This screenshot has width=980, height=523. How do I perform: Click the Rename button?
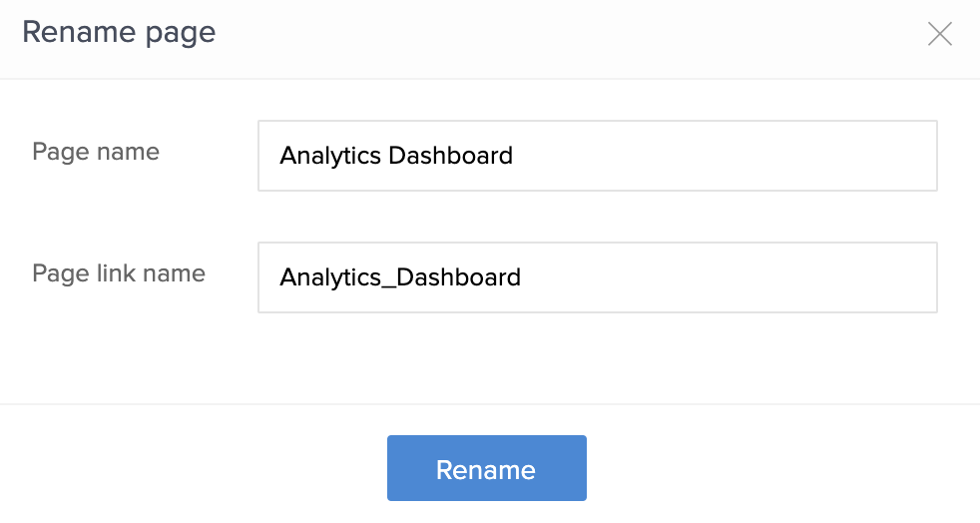coord(486,468)
